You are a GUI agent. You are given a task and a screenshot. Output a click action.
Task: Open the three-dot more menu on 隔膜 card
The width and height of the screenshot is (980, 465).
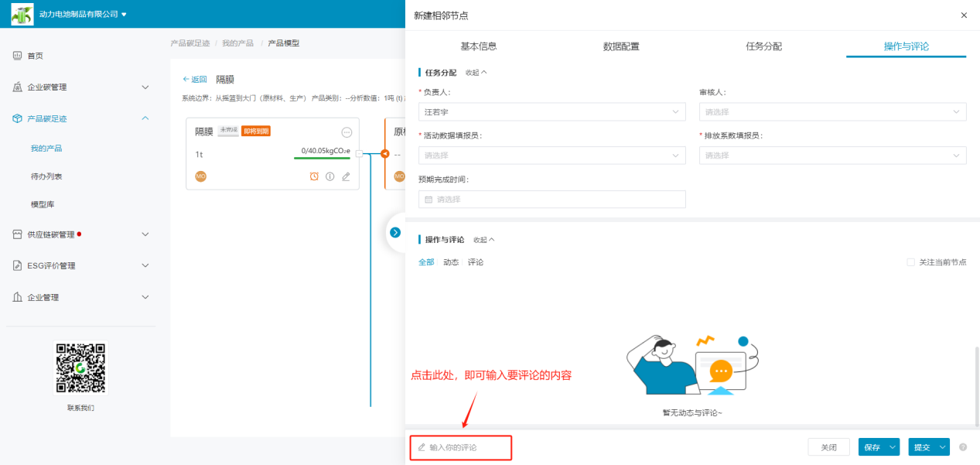[347, 132]
